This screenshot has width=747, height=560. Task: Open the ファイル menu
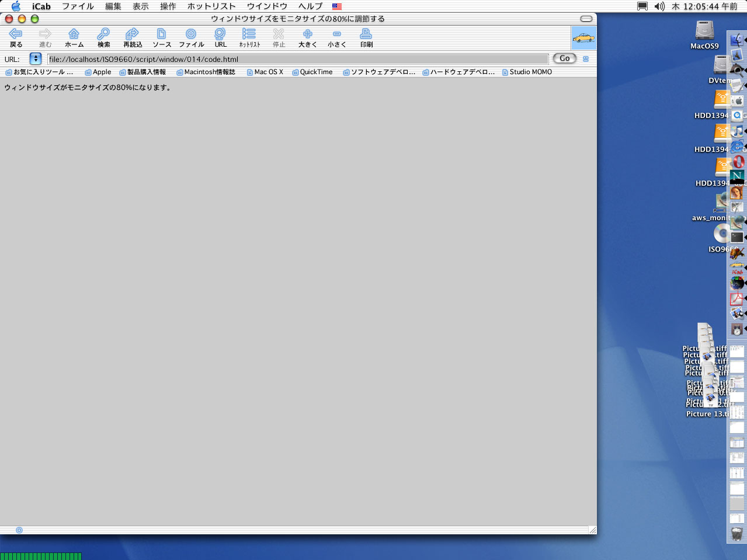point(78,6)
